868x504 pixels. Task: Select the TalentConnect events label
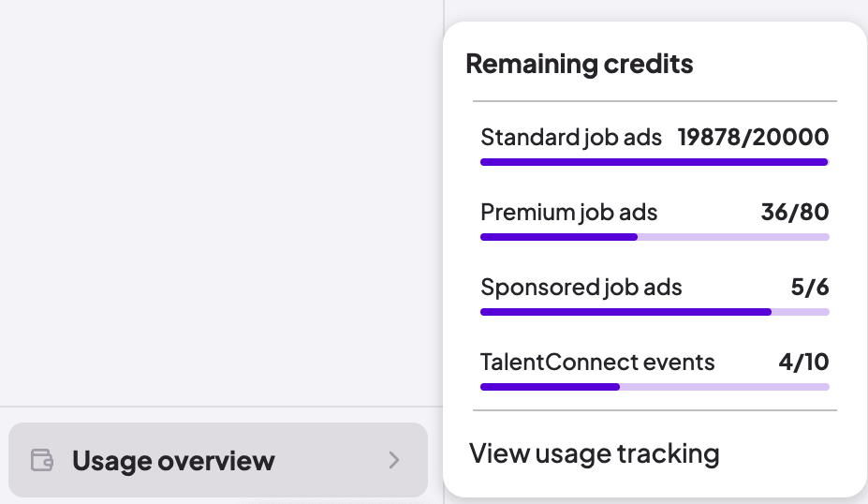597,363
